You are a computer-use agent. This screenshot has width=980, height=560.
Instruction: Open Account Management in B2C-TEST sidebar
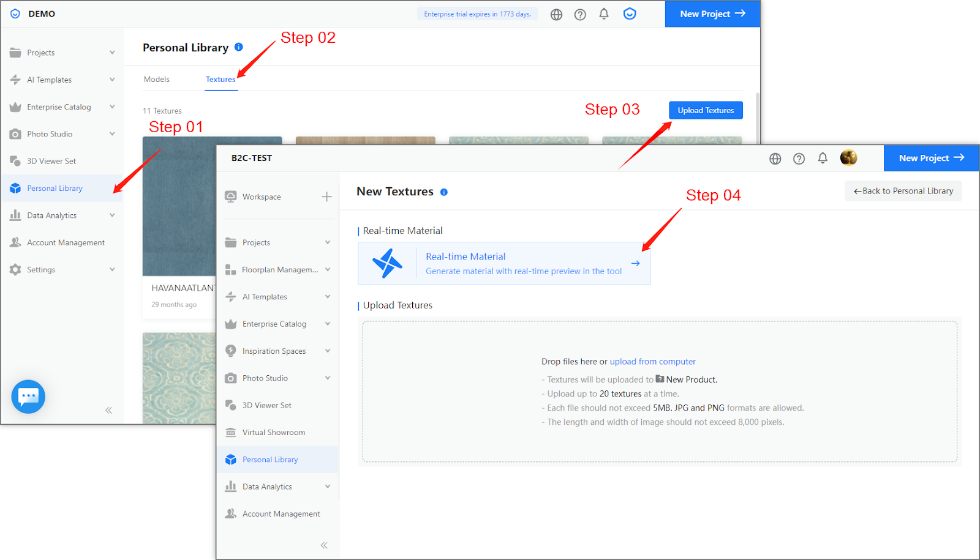pos(277,514)
